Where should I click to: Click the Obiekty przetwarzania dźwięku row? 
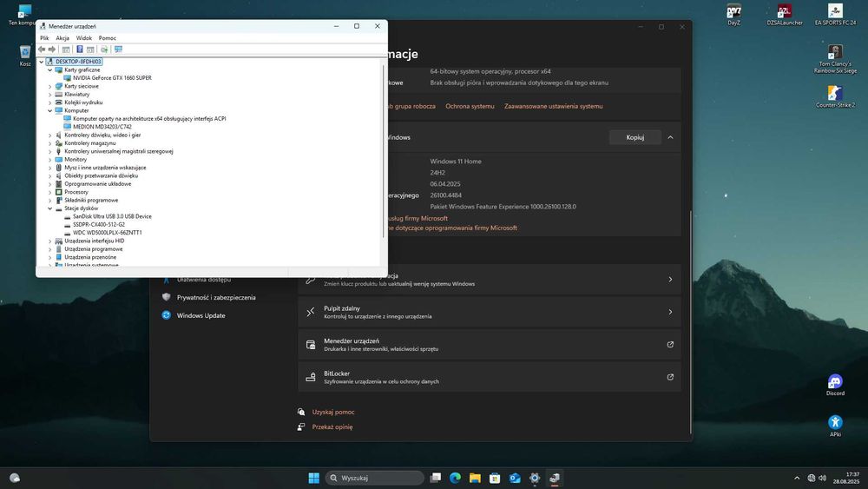101,175
